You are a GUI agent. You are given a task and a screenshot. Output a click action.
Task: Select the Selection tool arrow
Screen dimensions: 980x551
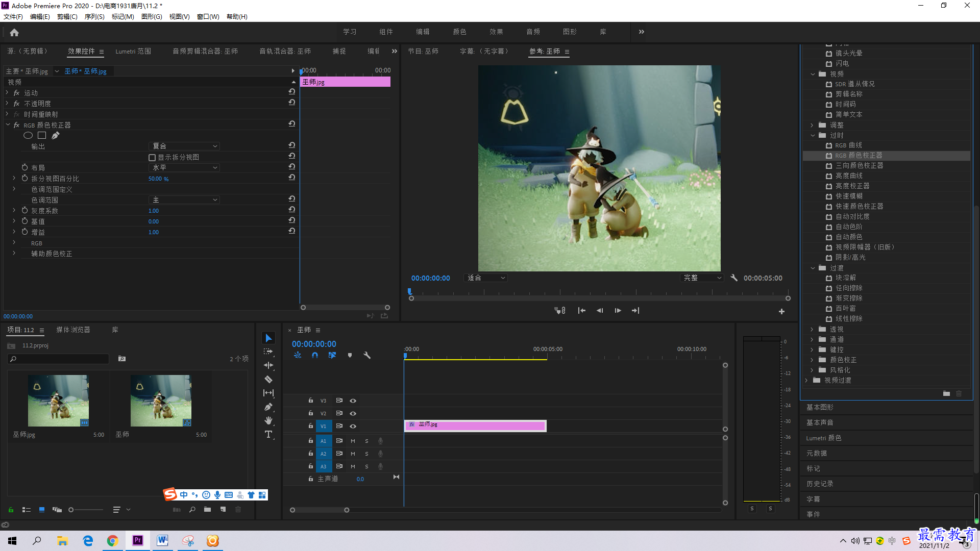point(268,338)
